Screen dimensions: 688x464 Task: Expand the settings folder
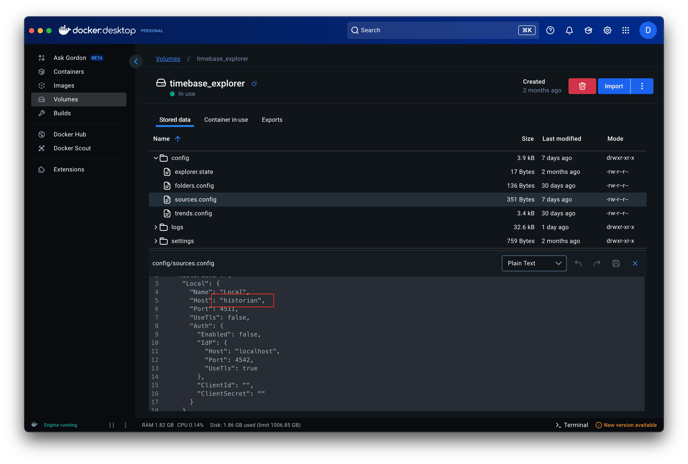point(156,241)
